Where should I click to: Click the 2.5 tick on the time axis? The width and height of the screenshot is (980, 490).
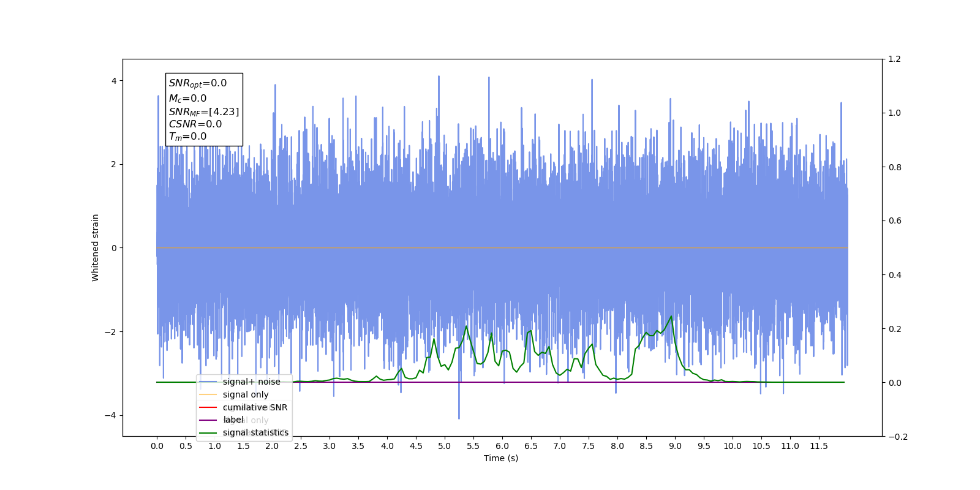click(301, 446)
